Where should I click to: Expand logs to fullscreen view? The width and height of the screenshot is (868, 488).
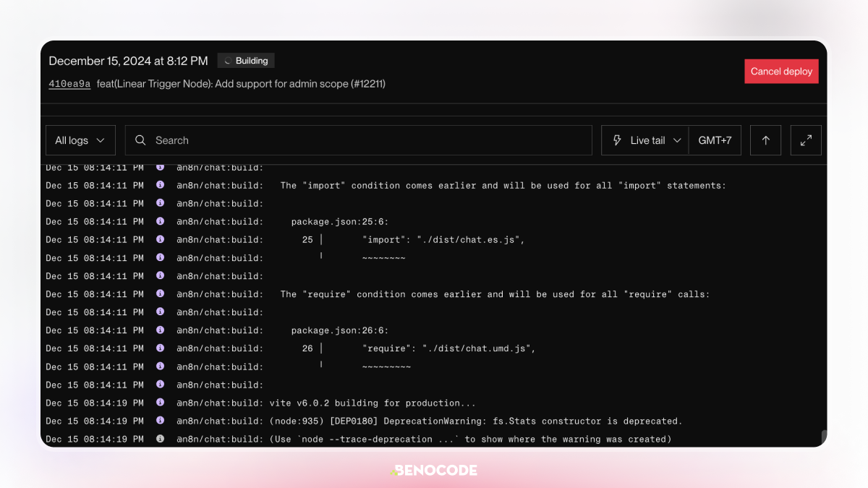806,140
